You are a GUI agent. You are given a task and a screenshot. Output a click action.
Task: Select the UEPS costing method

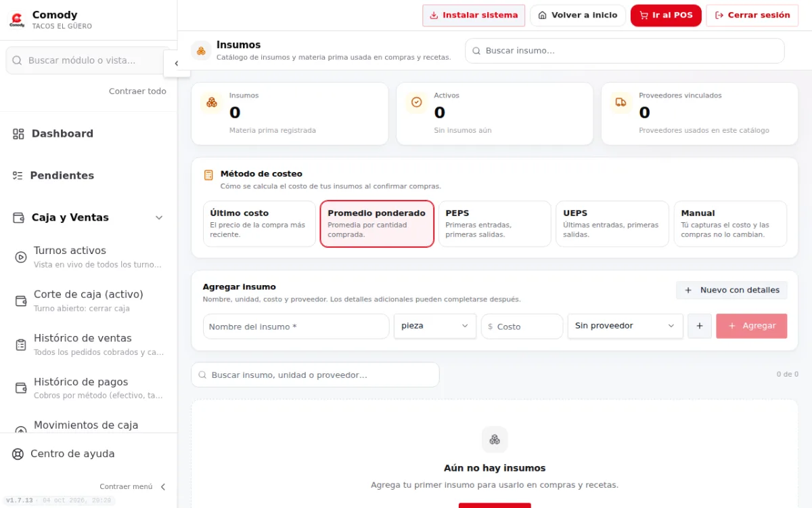tap(612, 224)
